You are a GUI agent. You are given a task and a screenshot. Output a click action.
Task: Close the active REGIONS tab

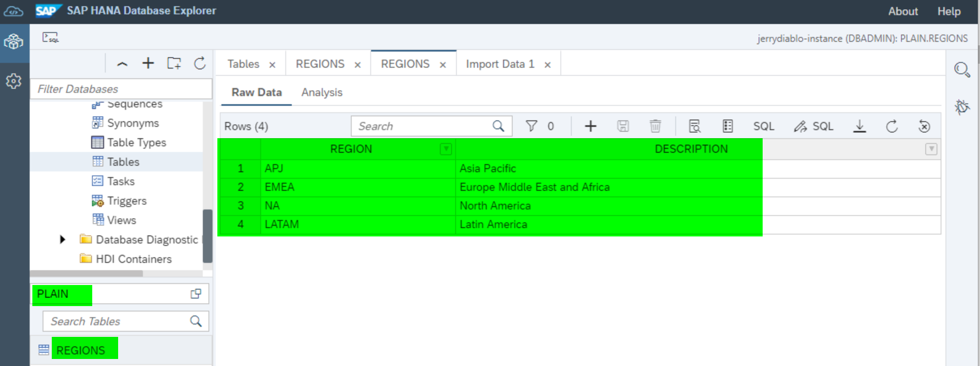point(443,65)
